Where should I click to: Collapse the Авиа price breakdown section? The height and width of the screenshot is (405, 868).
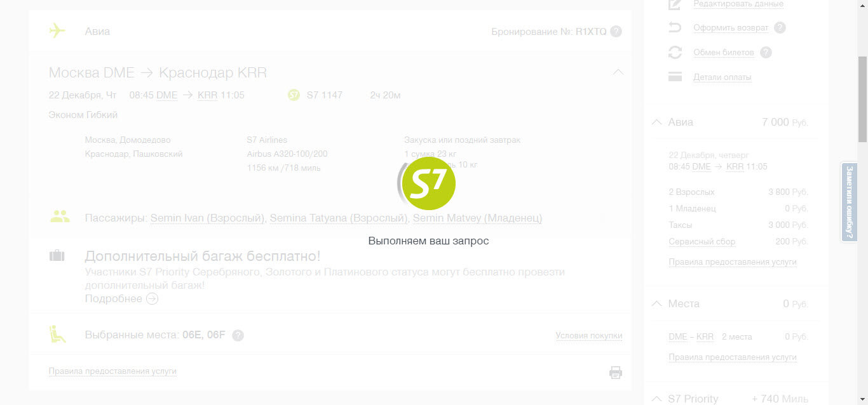[x=656, y=122]
